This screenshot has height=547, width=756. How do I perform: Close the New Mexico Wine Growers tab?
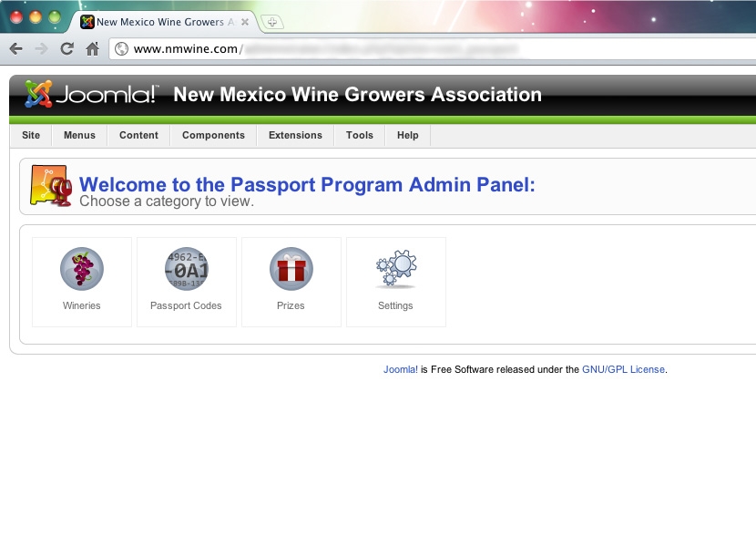(245, 22)
